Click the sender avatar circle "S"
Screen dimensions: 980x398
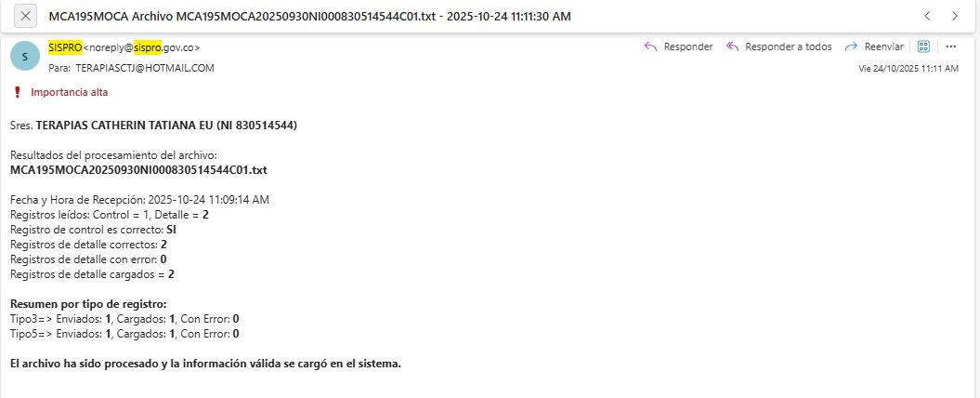tap(25, 57)
